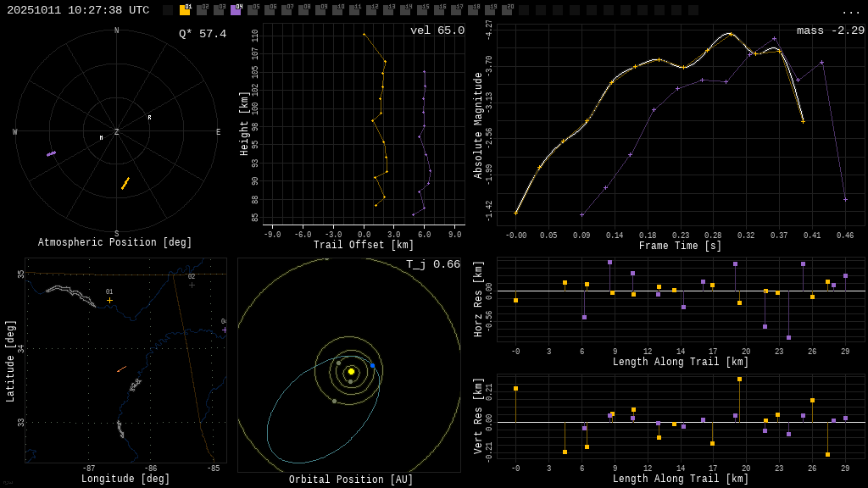Click the orange meteor trail on map
Viewport: 868px width, 488px height.
coord(121,369)
